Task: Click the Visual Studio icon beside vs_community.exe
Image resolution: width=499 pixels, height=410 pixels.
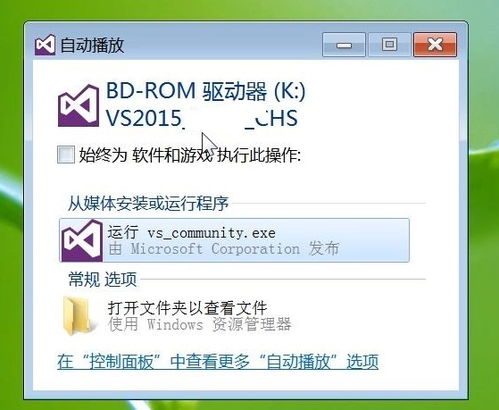Action: (82, 240)
